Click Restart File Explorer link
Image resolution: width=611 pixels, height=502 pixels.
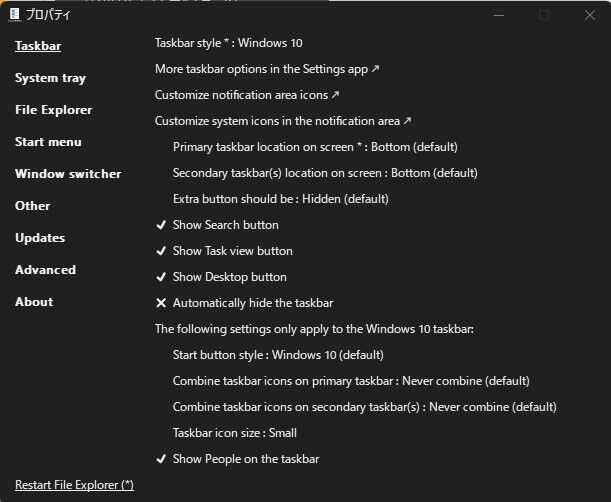tap(74, 485)
